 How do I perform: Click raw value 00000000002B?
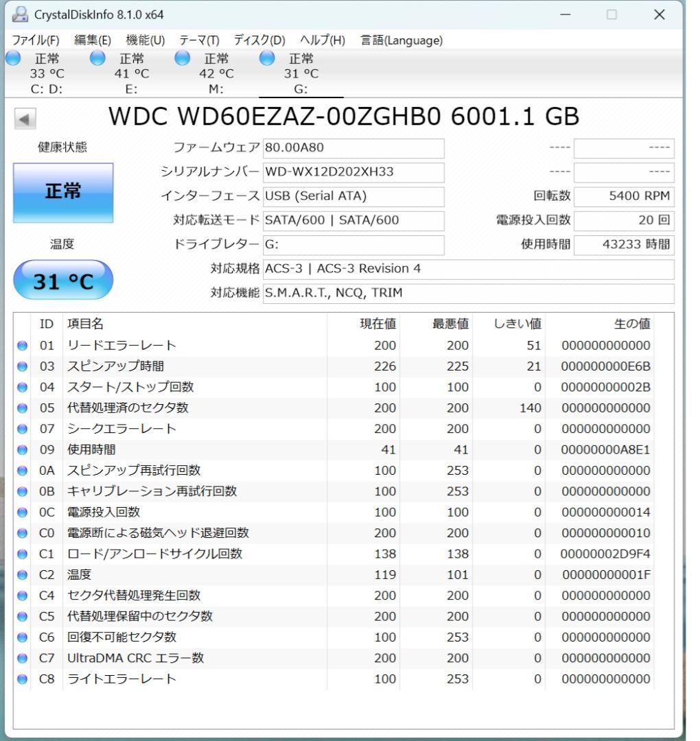click(605, 387)
